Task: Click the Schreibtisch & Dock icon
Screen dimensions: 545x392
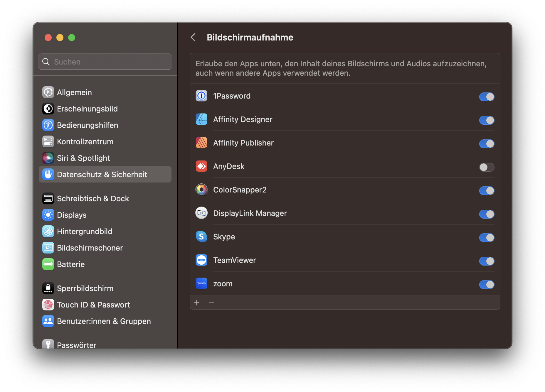Action: (48, 198)
